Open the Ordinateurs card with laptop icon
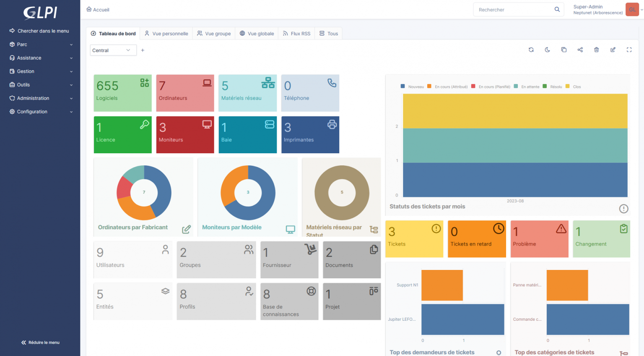This screenshot has width=644, height=356. coord(185,93)
